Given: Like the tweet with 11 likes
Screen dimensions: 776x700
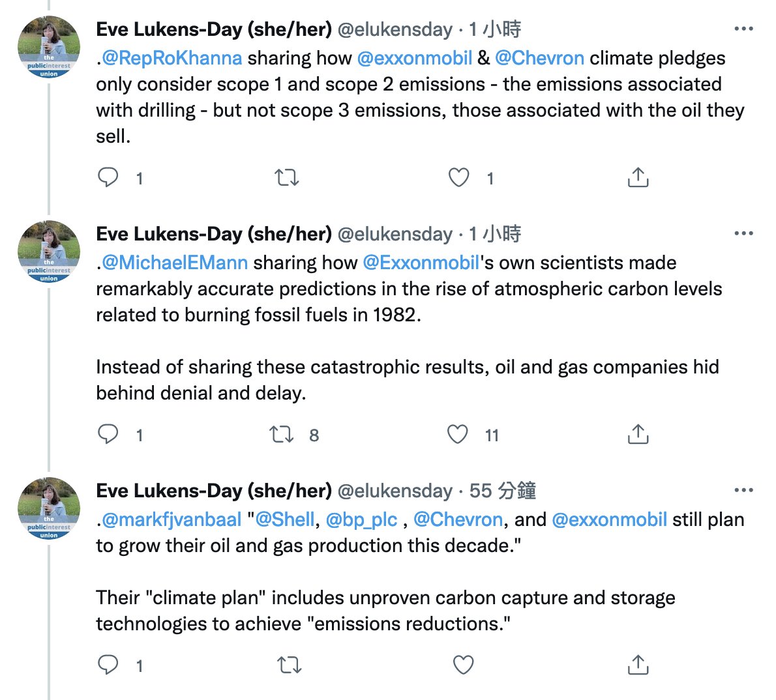Looking at the screenshot, I should pos(457,434).
